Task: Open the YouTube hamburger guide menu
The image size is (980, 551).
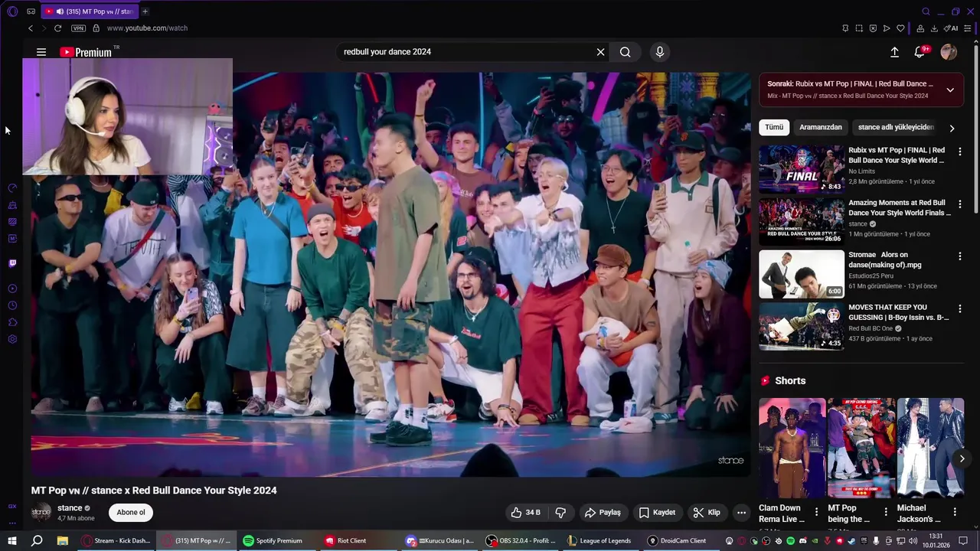Action: pos(41,52)
